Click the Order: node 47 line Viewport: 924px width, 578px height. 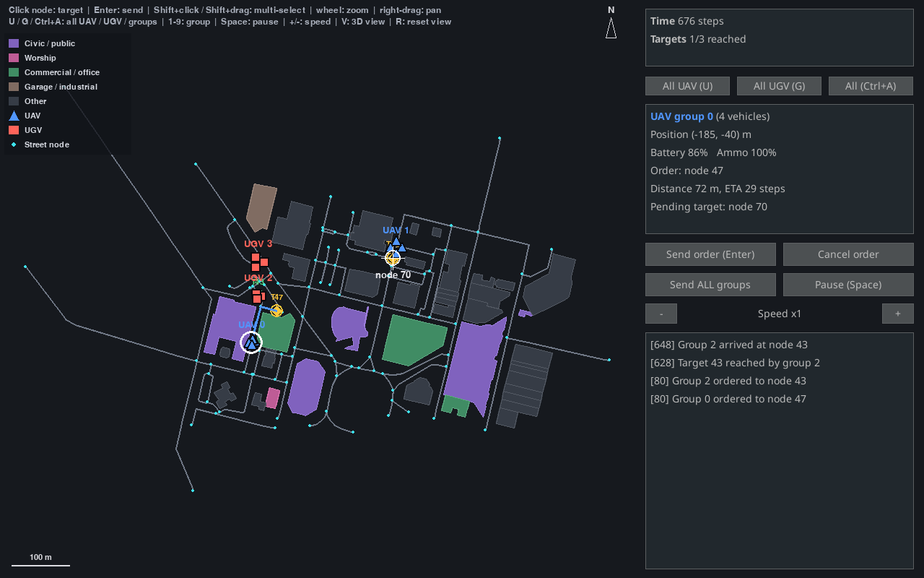687,171
